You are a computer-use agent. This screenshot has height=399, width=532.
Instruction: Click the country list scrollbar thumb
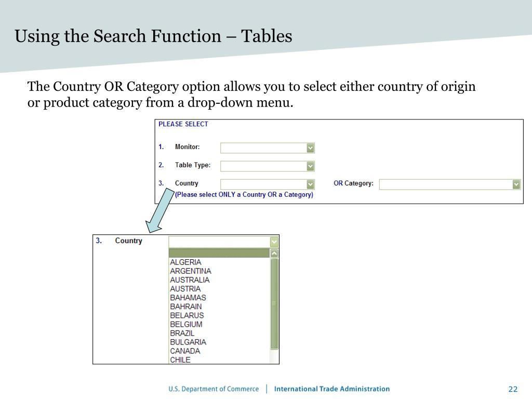click(274, 303)
